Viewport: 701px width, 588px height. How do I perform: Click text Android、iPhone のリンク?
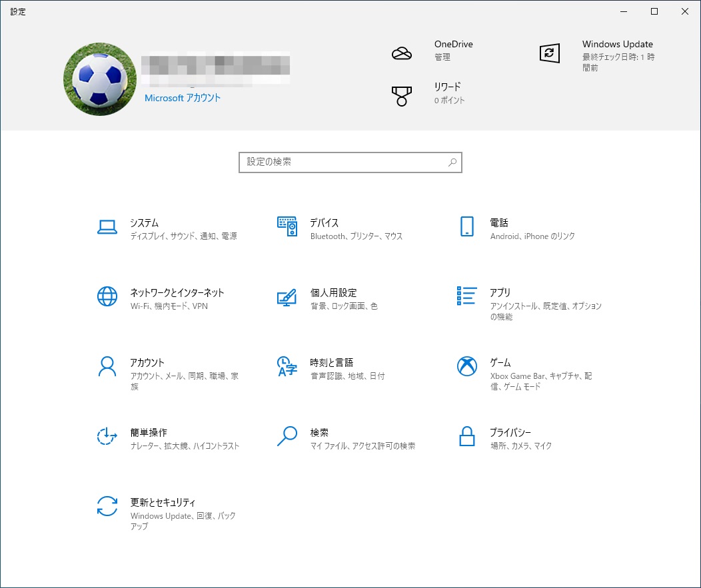532,236
